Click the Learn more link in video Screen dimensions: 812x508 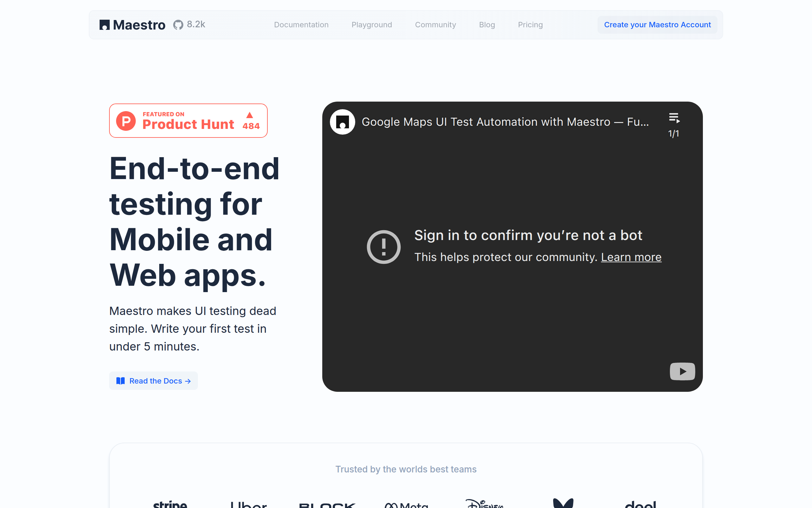631,257
